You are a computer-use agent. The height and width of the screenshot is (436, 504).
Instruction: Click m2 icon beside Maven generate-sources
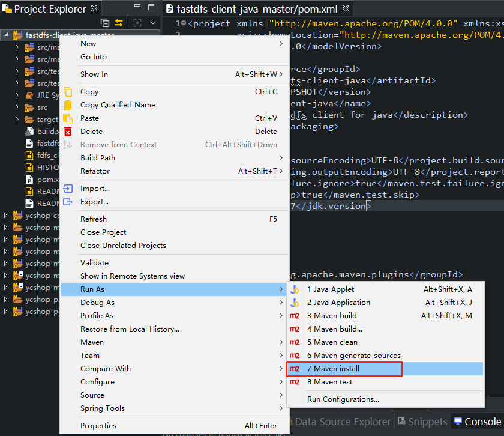point(295,356)
